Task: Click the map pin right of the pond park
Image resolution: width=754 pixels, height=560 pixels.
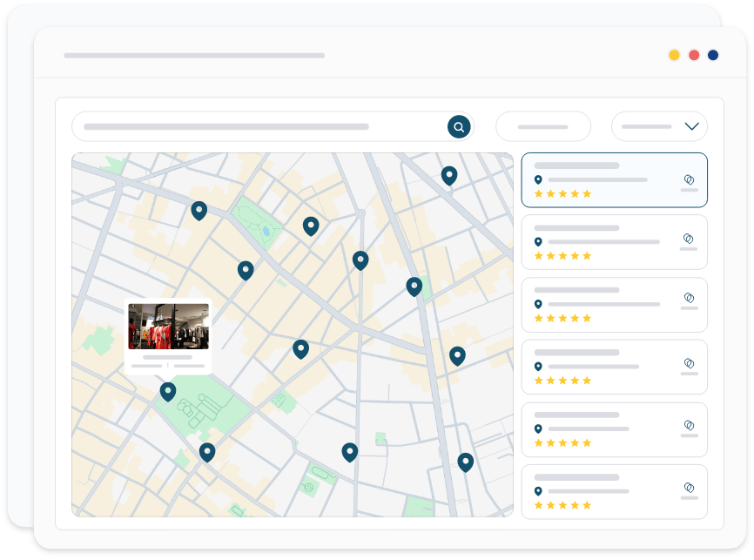Action: (x=311, y=226)
